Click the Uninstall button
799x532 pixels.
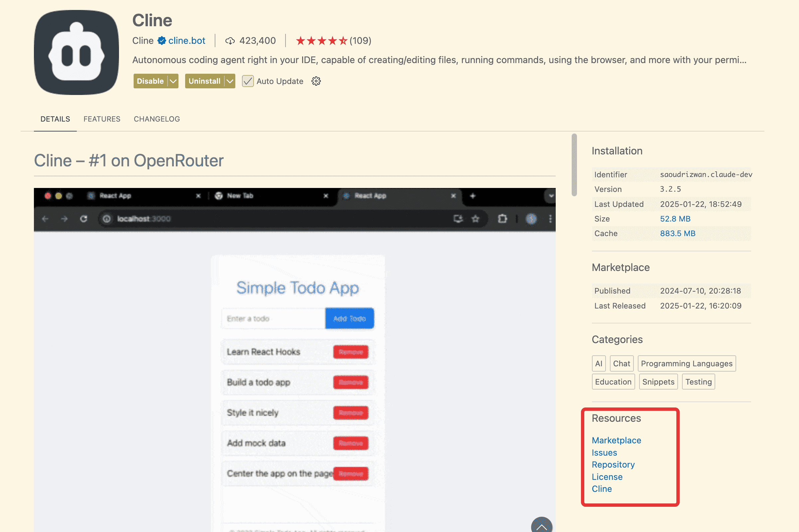coord(204,81)
